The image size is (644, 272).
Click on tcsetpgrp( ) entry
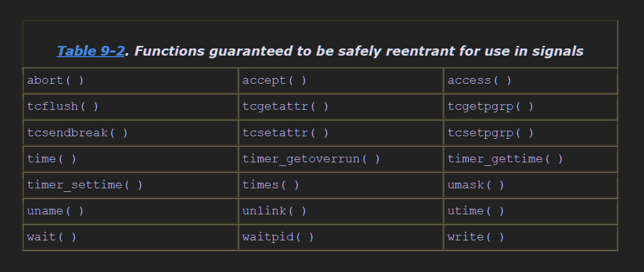(531, 133)
